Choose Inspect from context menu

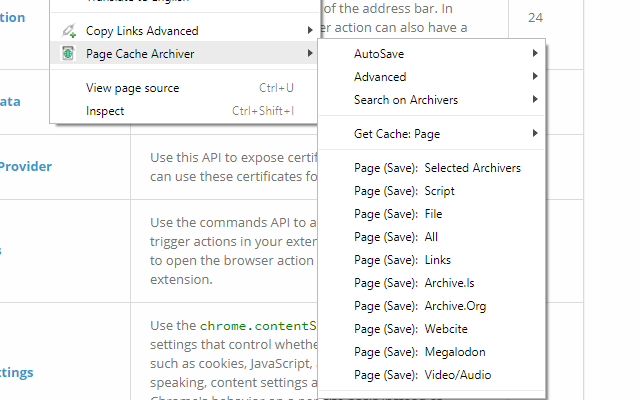[184, 111]
